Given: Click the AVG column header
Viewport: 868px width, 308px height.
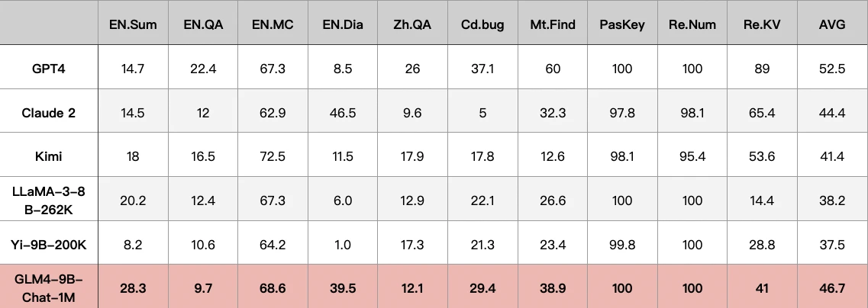Looking at the screenshot, I should 831,24.
